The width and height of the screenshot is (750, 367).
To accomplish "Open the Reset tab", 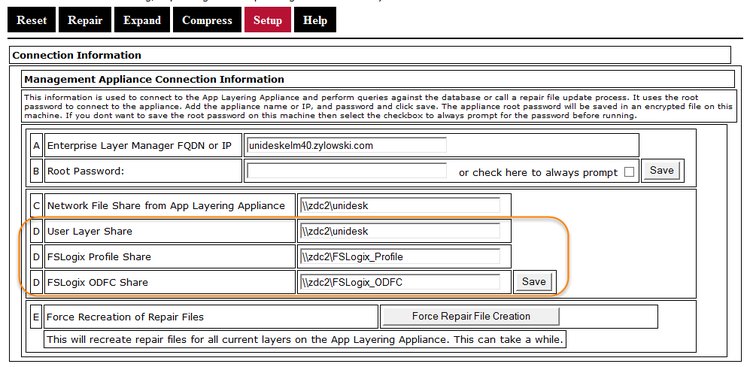I will click(32, 20).
